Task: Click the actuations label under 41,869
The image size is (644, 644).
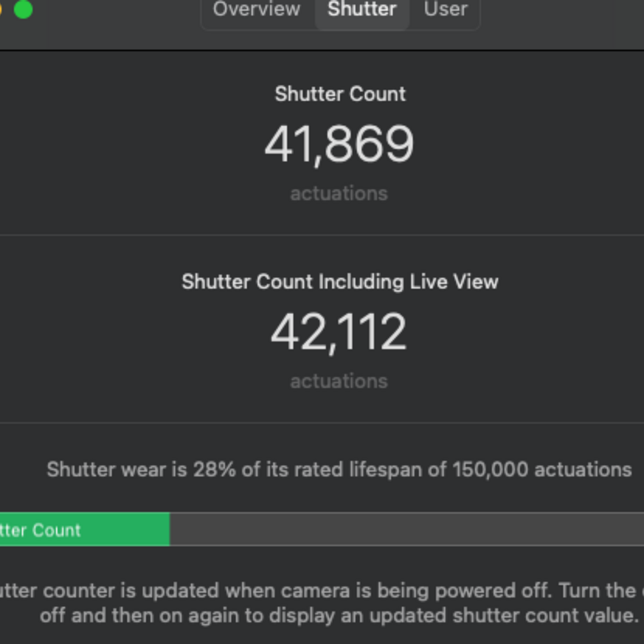Action: click(339, 193)
